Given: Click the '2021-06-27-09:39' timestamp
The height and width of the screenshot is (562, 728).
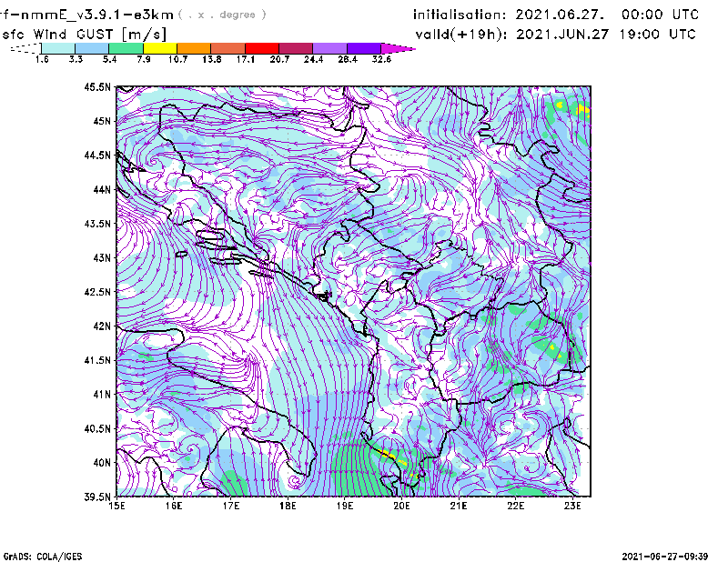Looking at the screenshot, I should pyautogui.click(x=665, y=556).
